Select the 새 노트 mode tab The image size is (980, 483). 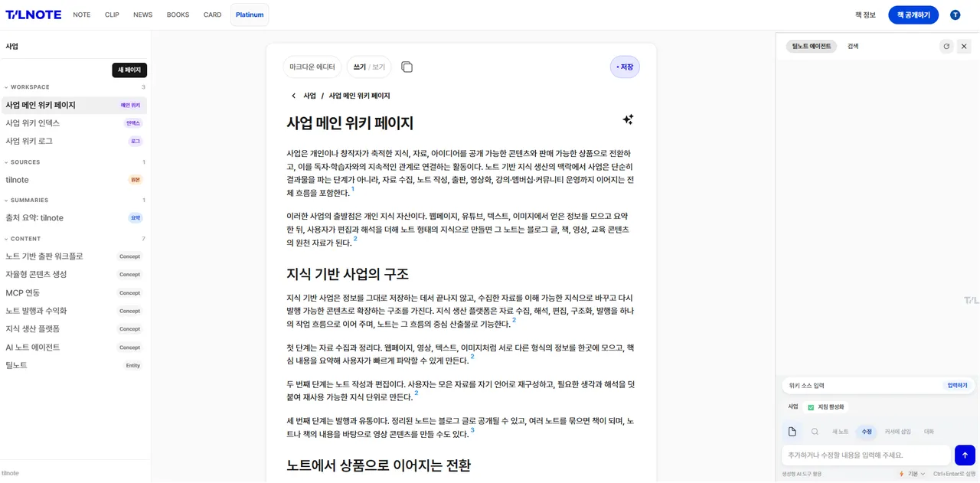[840, 432]
